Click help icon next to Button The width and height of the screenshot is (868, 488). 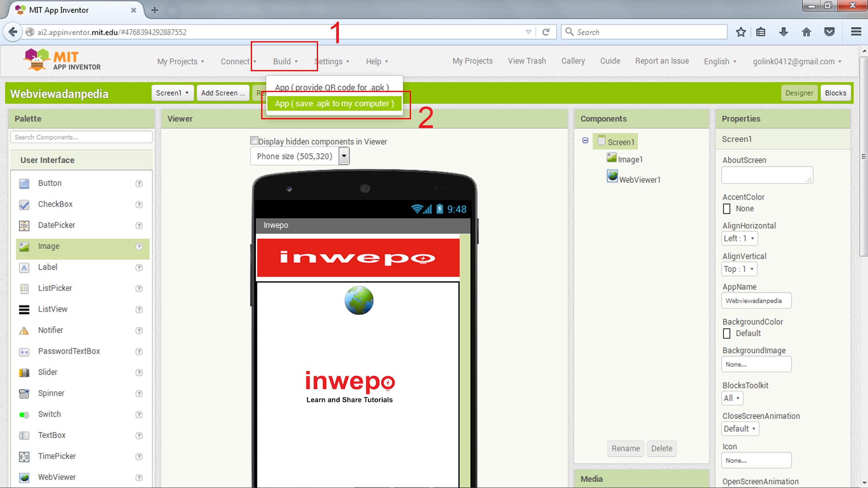coord(139,183)
